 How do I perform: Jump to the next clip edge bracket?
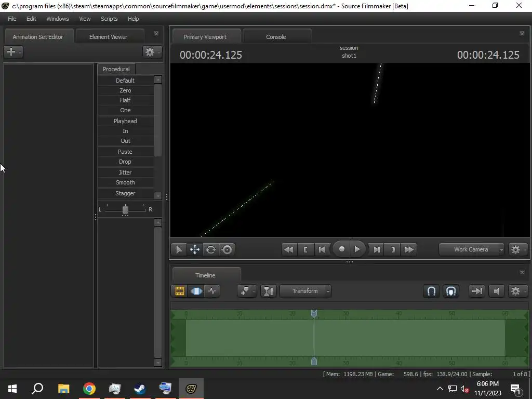point(393,249)
